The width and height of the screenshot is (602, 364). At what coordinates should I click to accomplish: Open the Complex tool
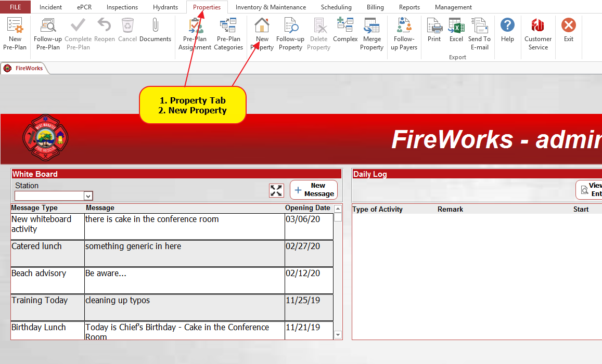(345, 30)
